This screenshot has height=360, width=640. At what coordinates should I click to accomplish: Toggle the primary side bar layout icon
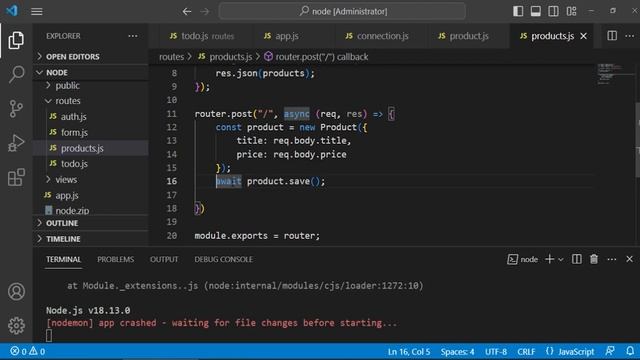(518, 11)
